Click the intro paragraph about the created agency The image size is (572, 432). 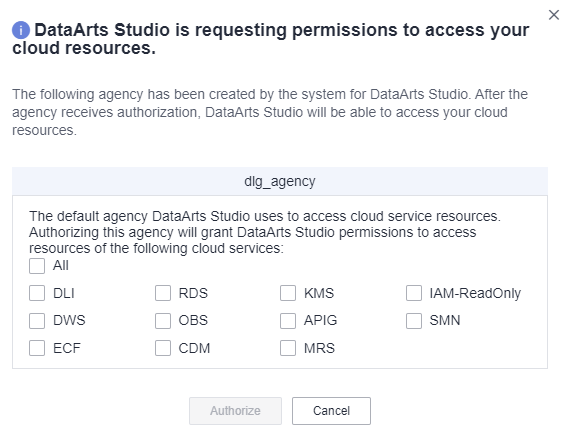pyautogui.click(x=270, y=112)
